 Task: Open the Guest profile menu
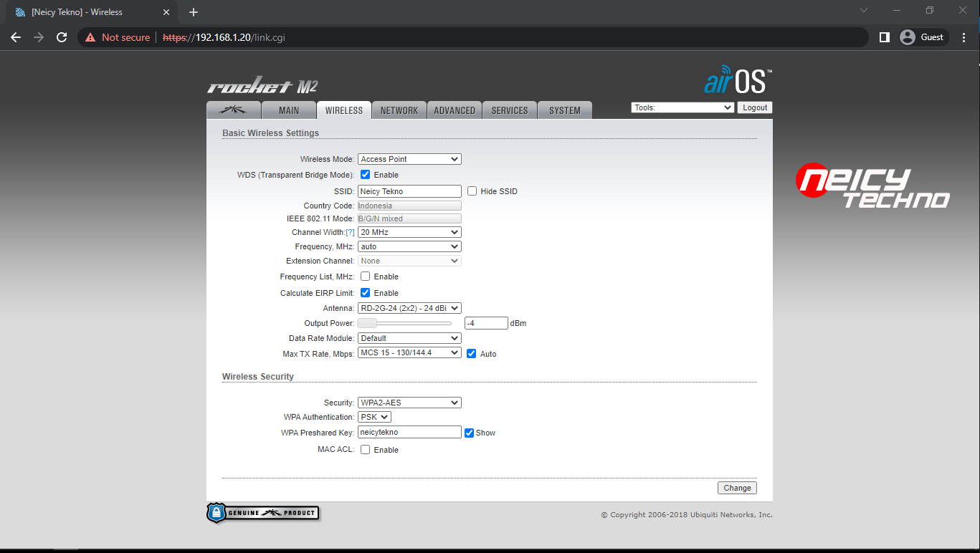tap(923, 37)
